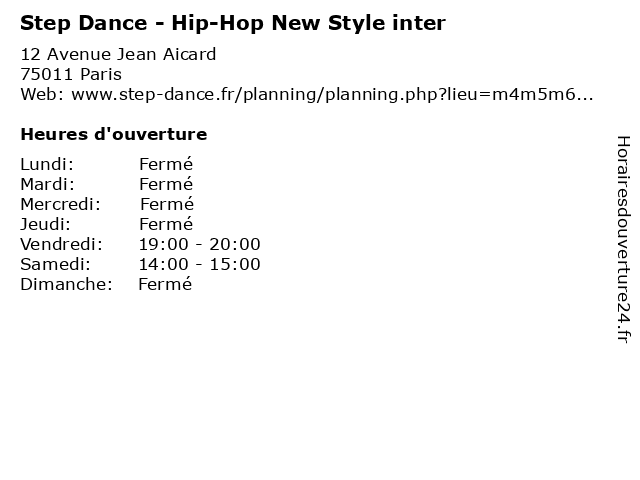Select the Vendredi day label

(x=61, y=244)
